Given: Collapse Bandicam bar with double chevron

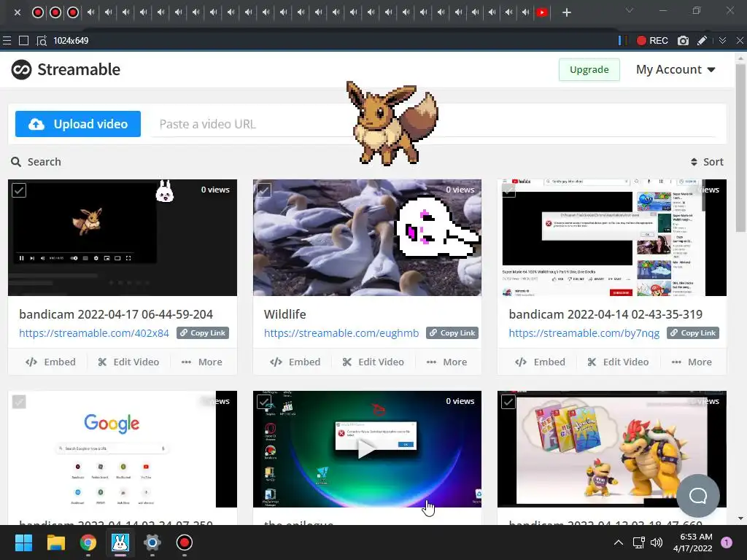Looking at the screenshot, I should (722, 41).
